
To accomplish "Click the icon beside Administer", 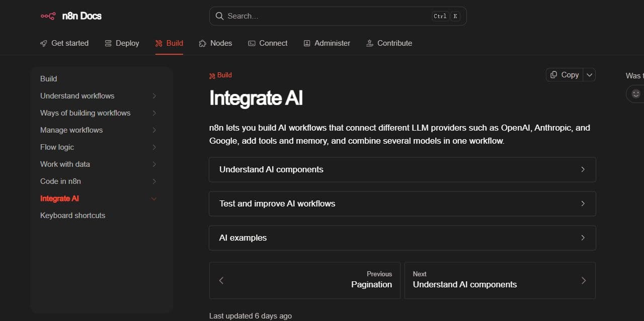I will point(307,43).
